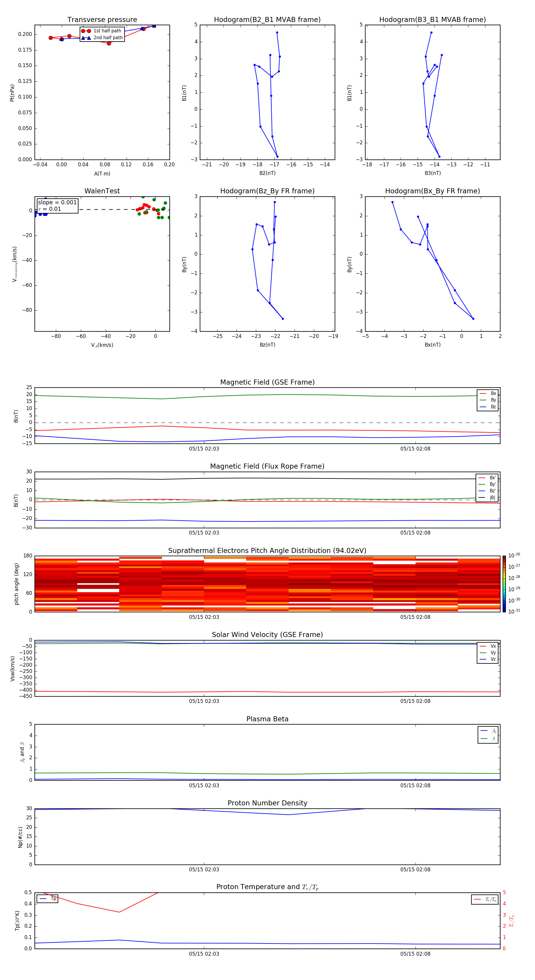The image size is (535, 980).
Task: Click the "2nd half path" legend entry
Action: pos(102,38)
